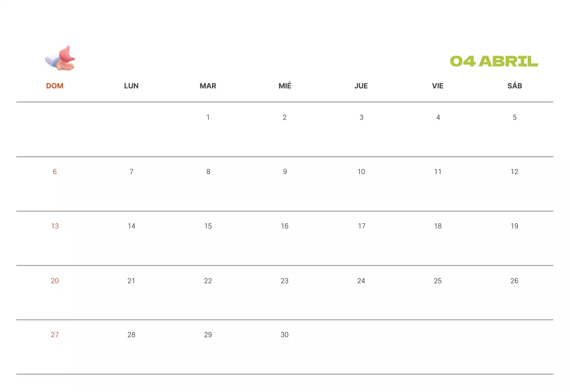
Task: Click the VIE weekday header
Action: (x=438, y=86)
